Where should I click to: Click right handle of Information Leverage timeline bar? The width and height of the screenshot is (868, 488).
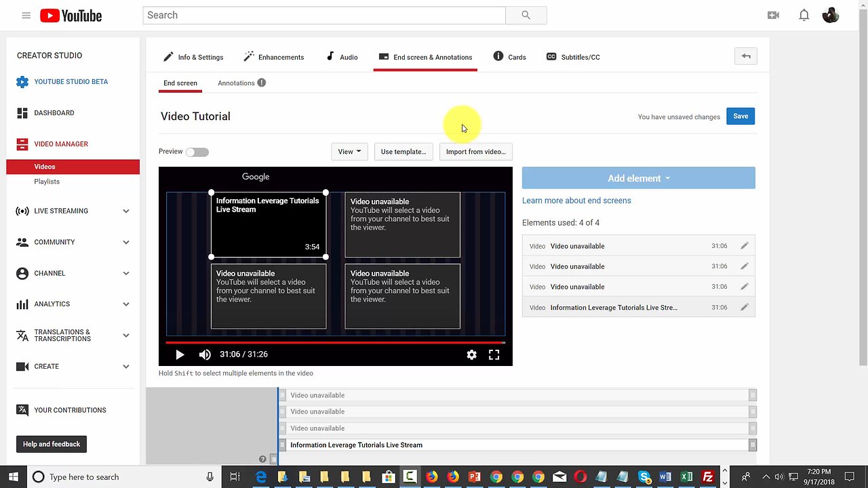(753, 445)
